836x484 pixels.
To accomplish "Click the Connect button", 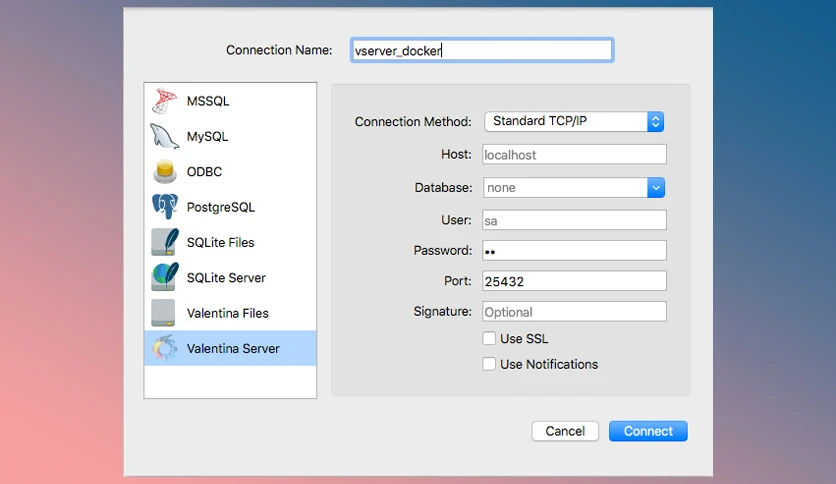I will 648,431.
